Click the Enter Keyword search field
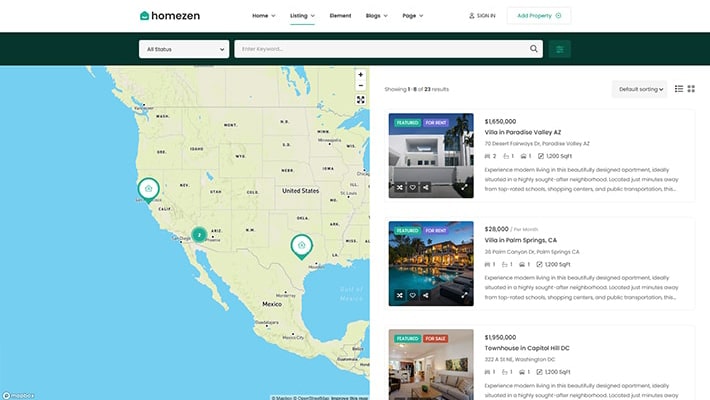 380,49
